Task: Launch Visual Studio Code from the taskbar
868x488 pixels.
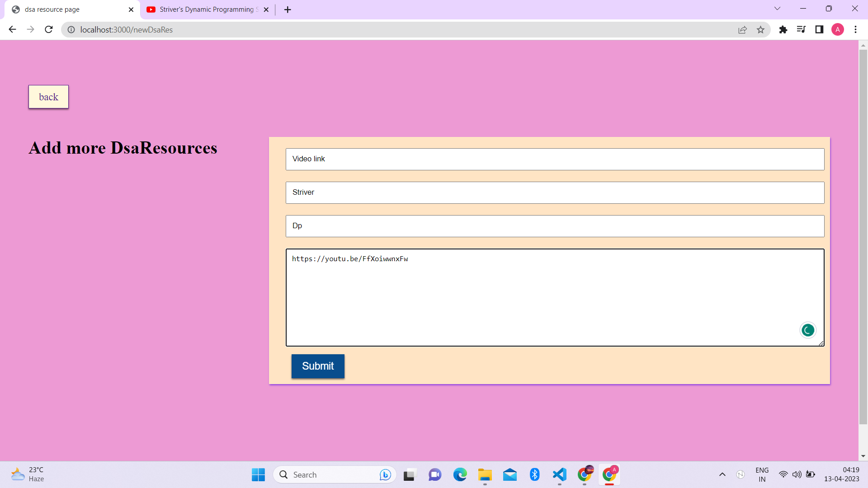Action: coord(559,474)
